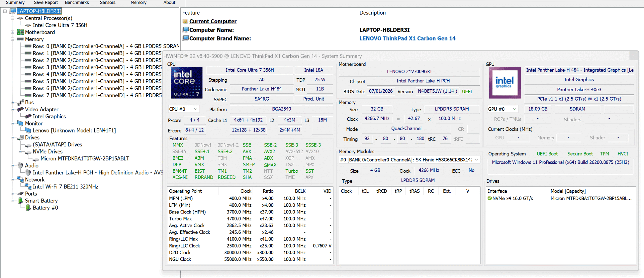Click the Audio speaker icon in tree
Viewport: 644px width, 278px height.
20,166
